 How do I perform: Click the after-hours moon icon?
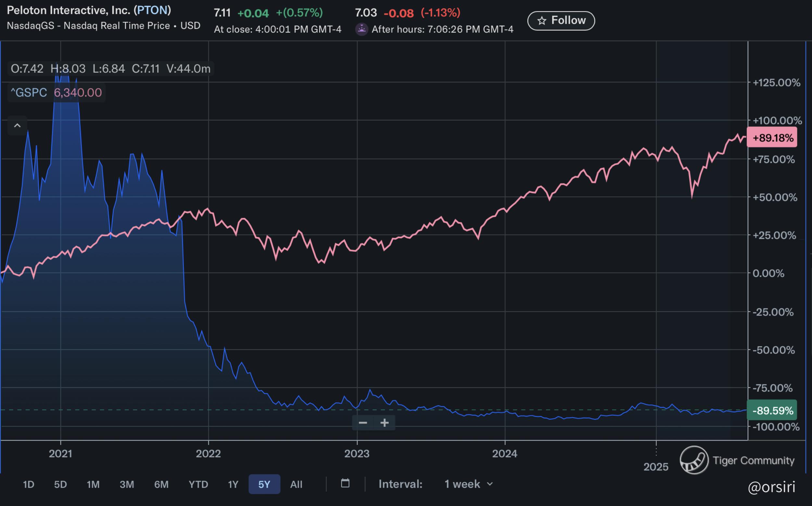(x=362, y=30)
